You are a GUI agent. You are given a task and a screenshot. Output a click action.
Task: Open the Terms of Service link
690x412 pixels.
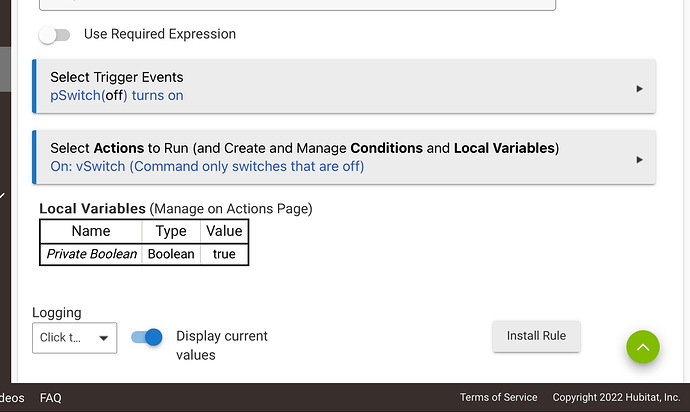[498, 398]
